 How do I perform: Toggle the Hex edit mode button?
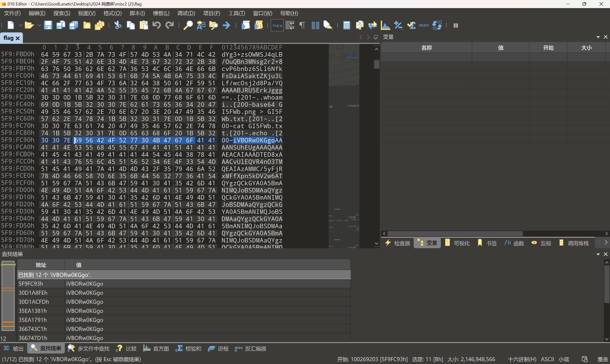click(277, 25)
